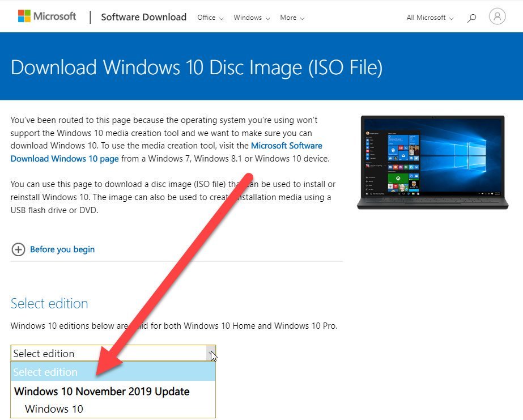This screenshot has width=523, height=420.
Task: Click the Software Download header link
Action: pyautogui.click(x=143, y=17)
